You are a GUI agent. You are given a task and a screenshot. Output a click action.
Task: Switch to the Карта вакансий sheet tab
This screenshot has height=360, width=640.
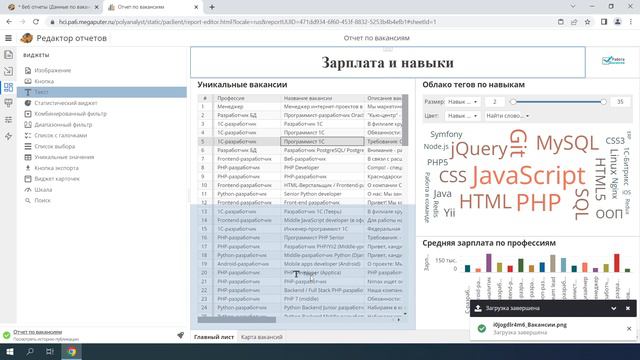pyautogui.click(x=262, y=337)
